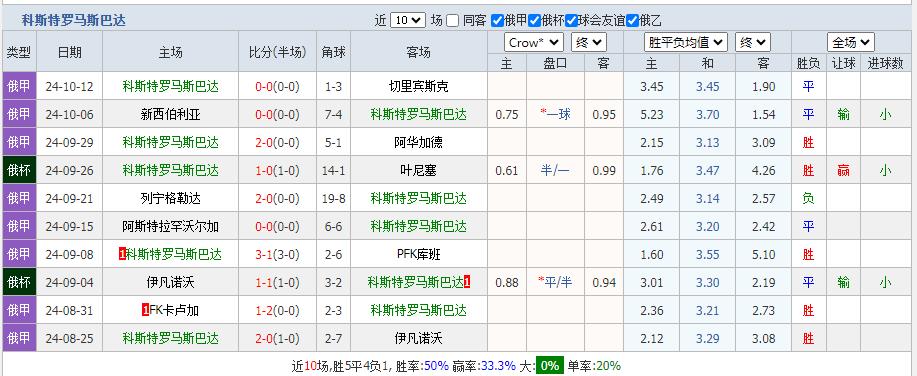Open 阿华加德 team link

coord(419,143)
